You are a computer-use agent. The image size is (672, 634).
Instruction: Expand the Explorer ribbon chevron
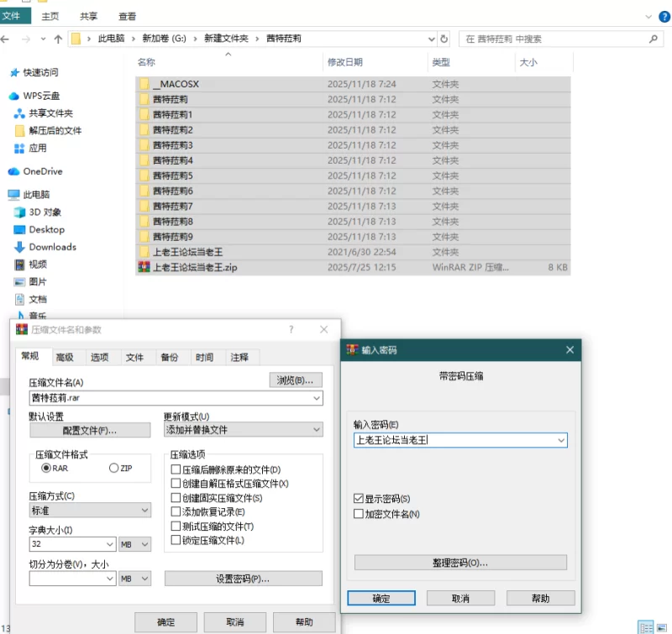(x=648, y=17)
